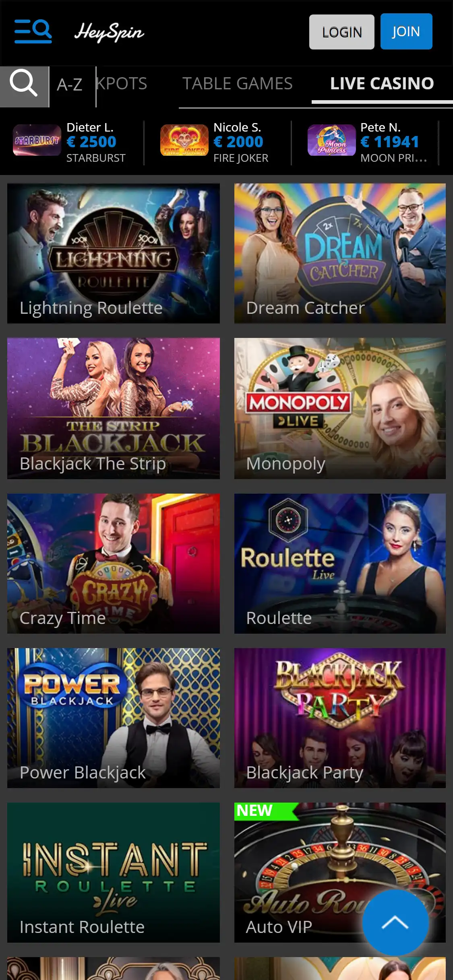453x980 pixels.
Task: Open the Fire Joker winner icon
Action: coord(184,140)
